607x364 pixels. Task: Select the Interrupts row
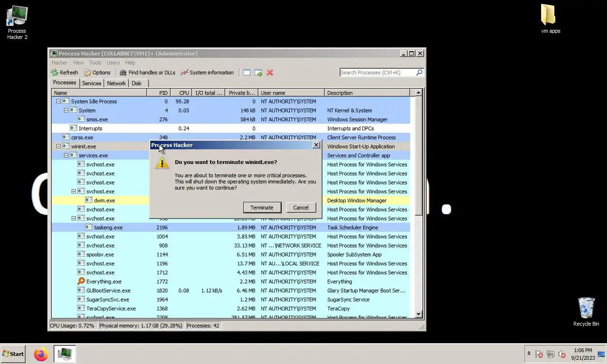coord(230,128)
